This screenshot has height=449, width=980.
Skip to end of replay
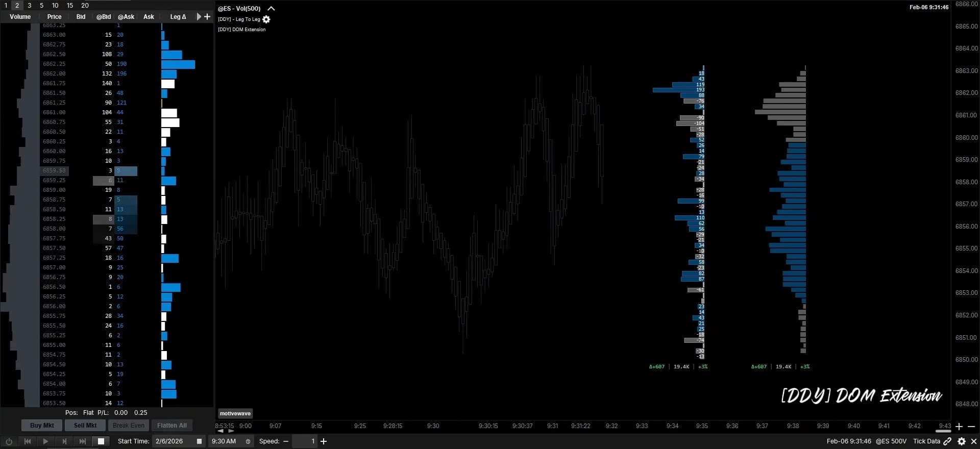click(83, 441)
